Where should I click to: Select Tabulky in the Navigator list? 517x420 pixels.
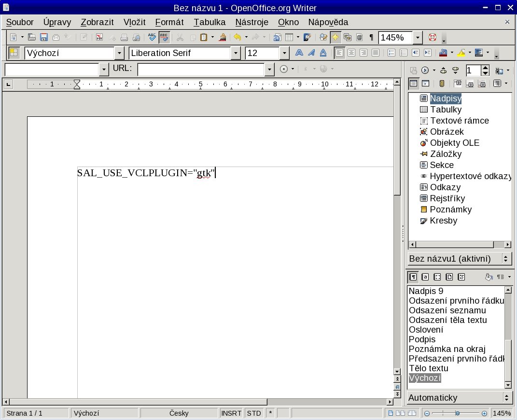click(x=446, y=110)
